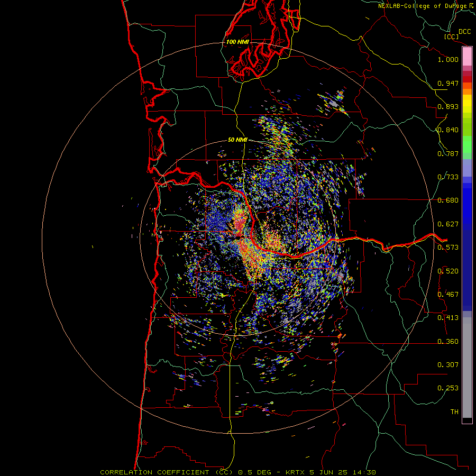
Task: Click the 0.360 scale value
Action: pyautogui.click(x=448, y=342)
